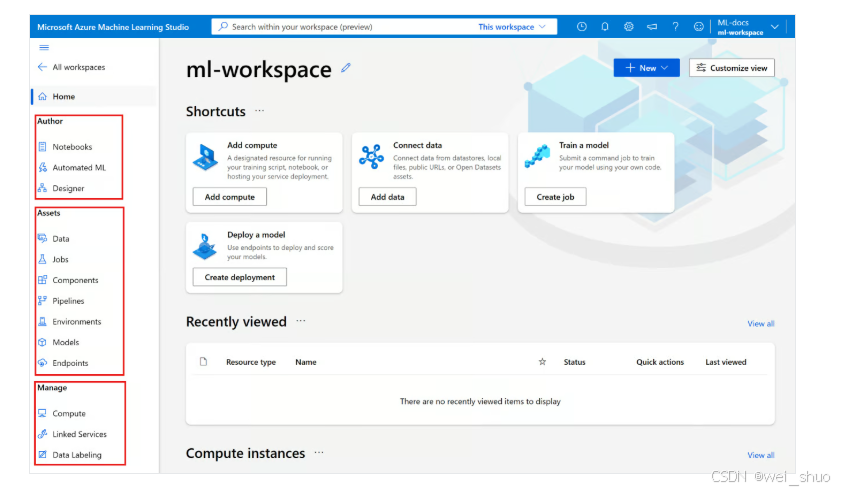Click the Designer icon in the sidebar

pyautogui.click(x=42, y=188)
